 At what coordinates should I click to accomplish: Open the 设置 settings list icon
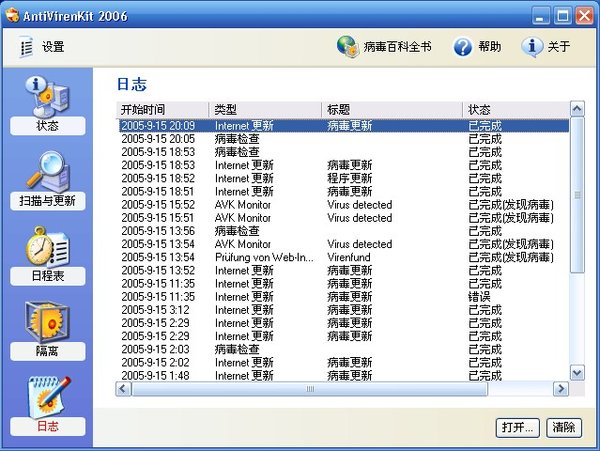26,47
